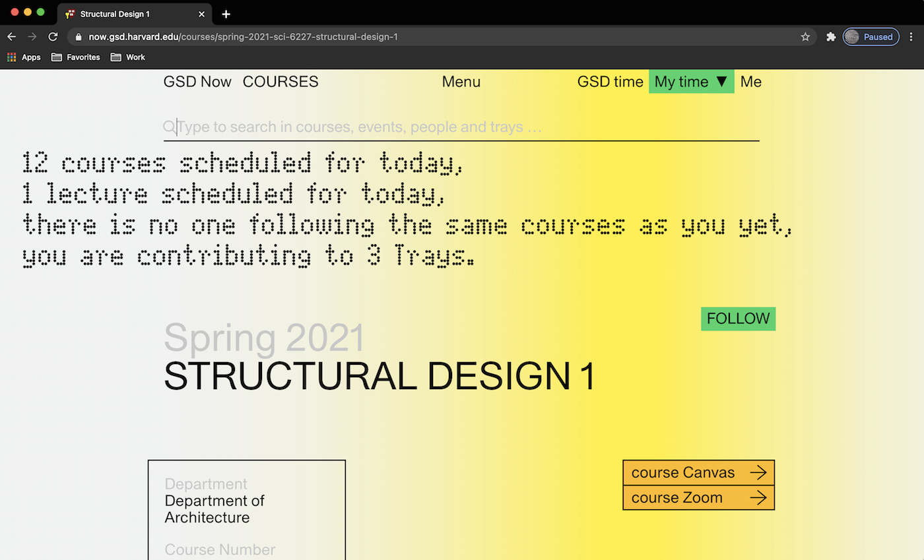
Task: Open the My time dropdown
Action: (x=691, y=82)
